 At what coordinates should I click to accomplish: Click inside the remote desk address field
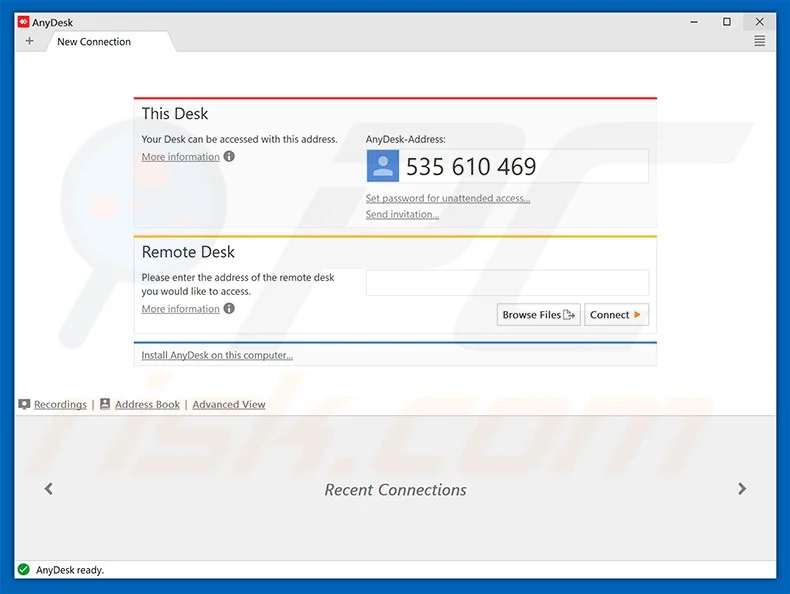[x=507, y=283]
